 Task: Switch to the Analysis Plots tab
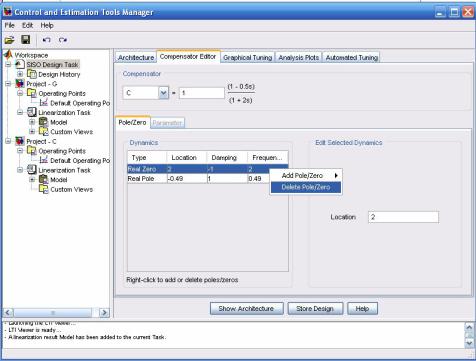[x=299, y=57]
